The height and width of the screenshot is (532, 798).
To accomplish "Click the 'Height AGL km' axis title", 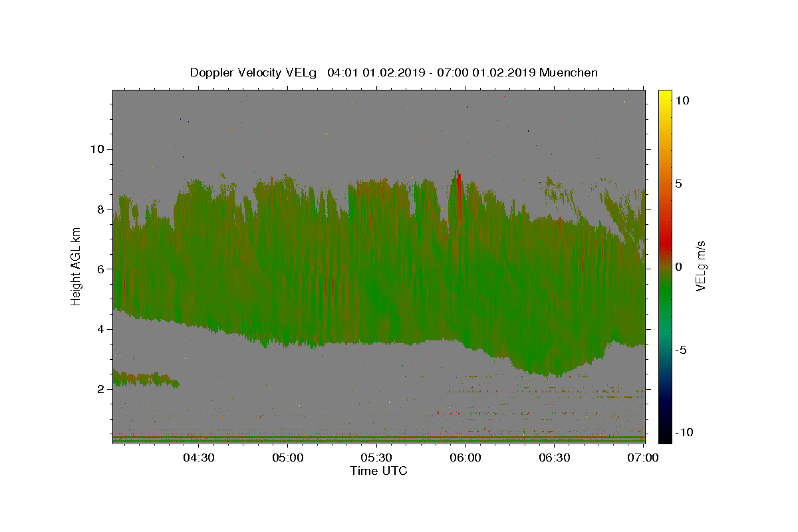I will 76,267.
